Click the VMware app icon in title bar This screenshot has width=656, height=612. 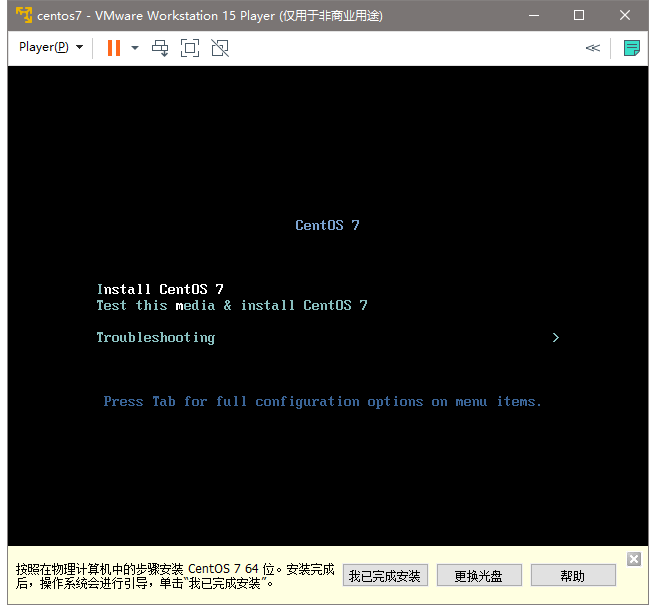[23, 16]
